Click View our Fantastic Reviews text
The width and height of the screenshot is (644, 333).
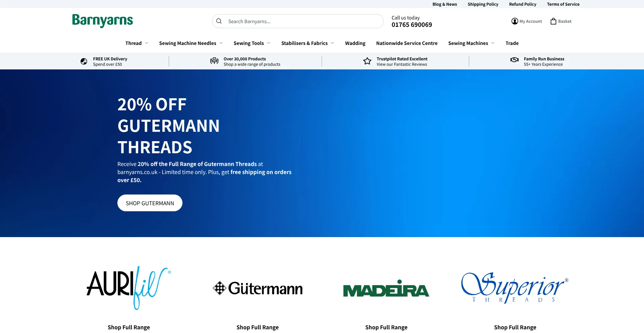click(x=401, y=64)
